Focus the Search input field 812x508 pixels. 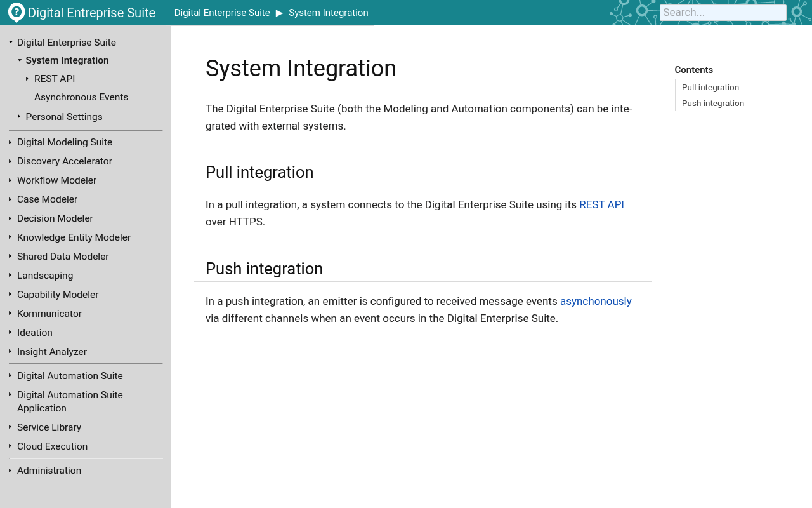pos(723,13)
